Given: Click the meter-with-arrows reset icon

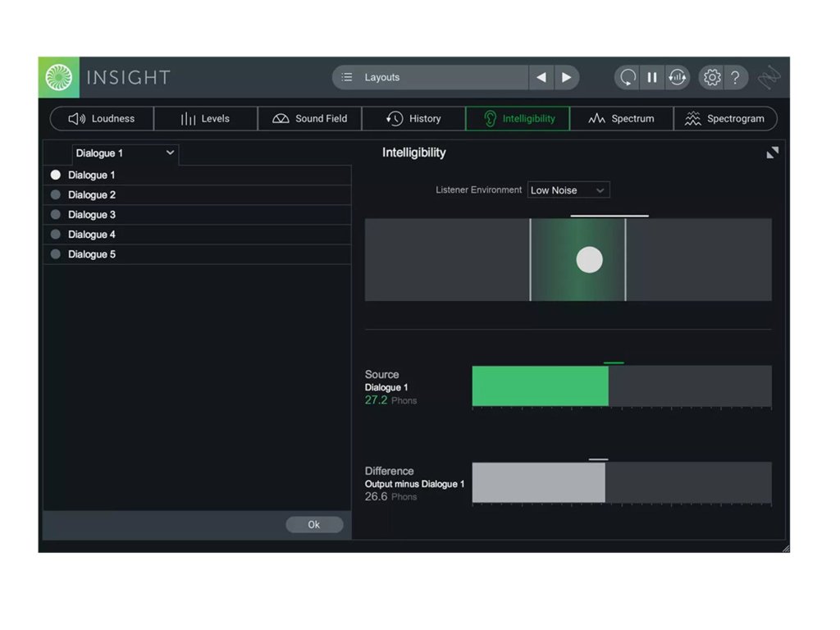Looking at the screenshot, I should [677, 77].
